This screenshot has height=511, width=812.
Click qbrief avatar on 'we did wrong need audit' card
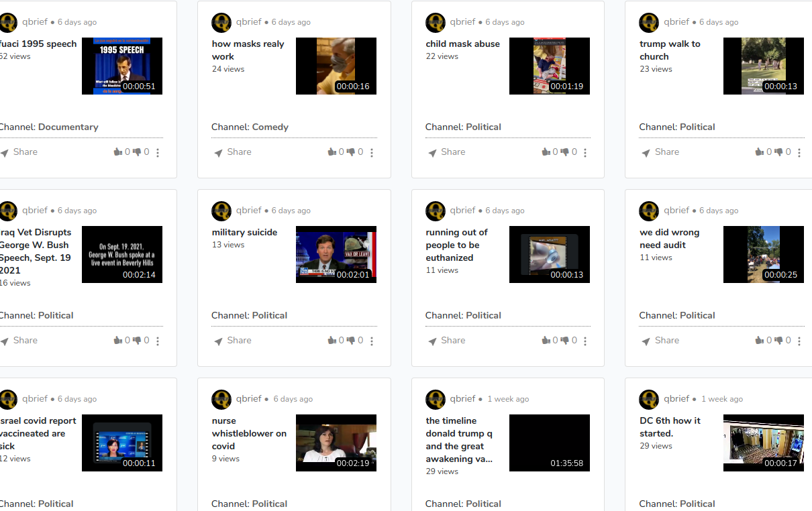tap(649, 211)
